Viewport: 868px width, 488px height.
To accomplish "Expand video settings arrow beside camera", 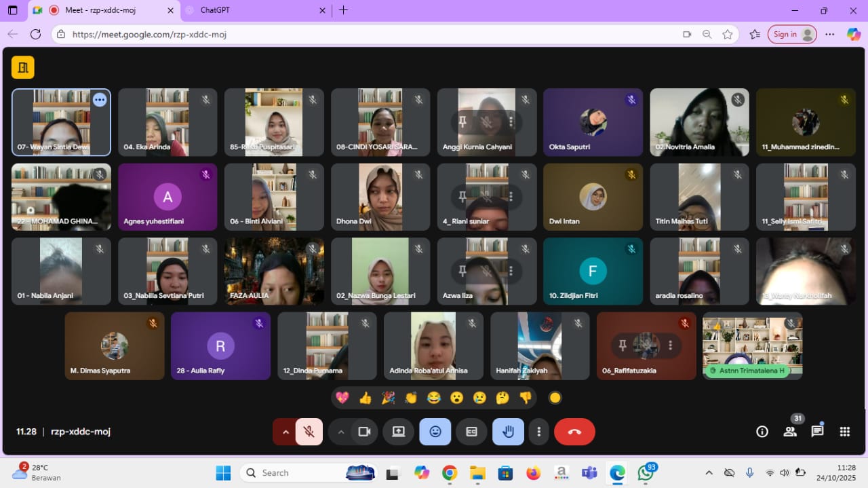I will 341,432.
